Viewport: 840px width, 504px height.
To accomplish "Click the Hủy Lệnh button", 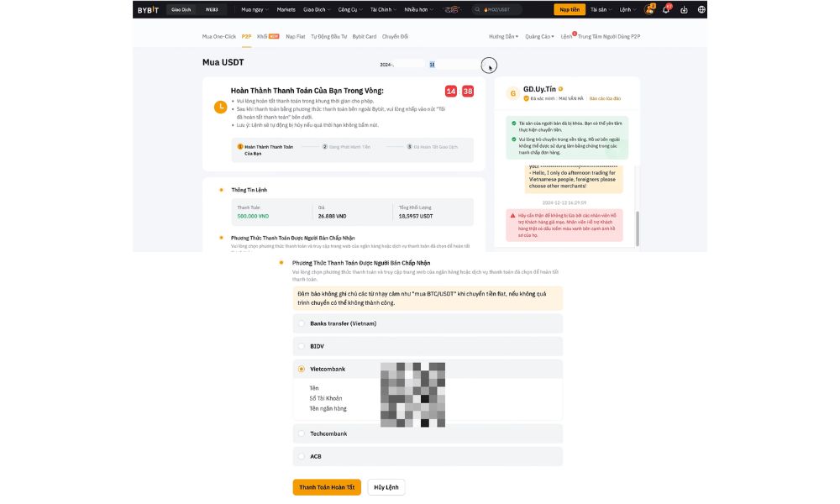I will coord(386,487).
